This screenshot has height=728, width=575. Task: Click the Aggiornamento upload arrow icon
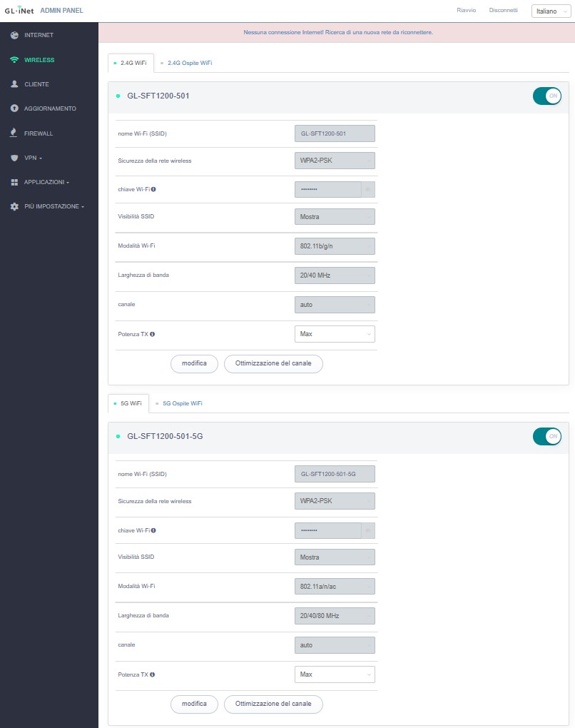[x=14, y=108]
